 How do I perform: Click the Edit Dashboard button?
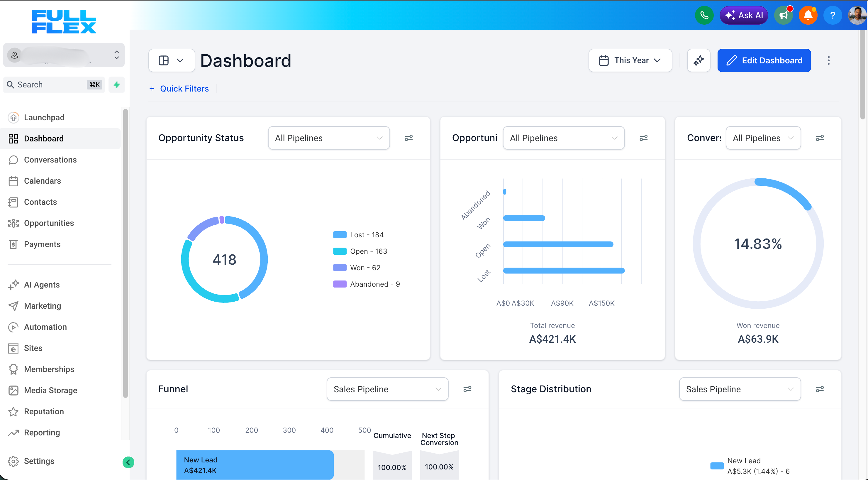(x=764, y=60)
